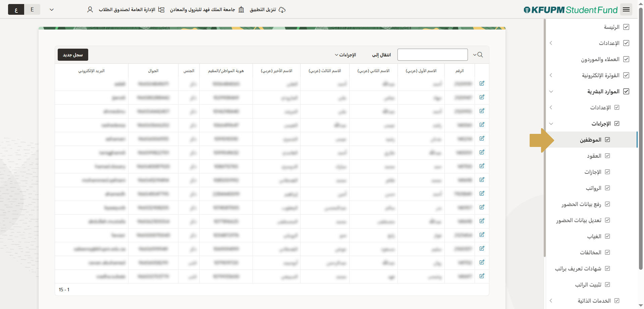Click the edit pencil icon in the last table row
Viewport: 644px width, 309px height.
click(482, 276)
